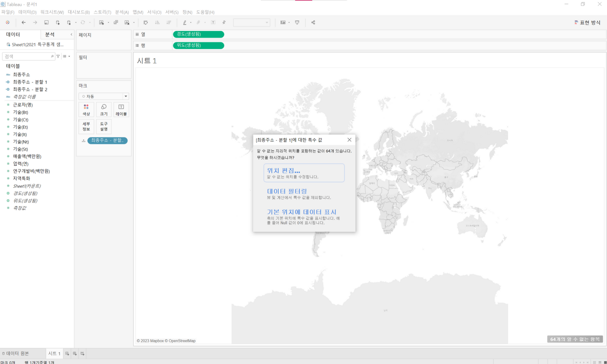Redo with the forward arrow
This screenshot has width=607, height=364.
pyautogui.click(x=35, y=22)
